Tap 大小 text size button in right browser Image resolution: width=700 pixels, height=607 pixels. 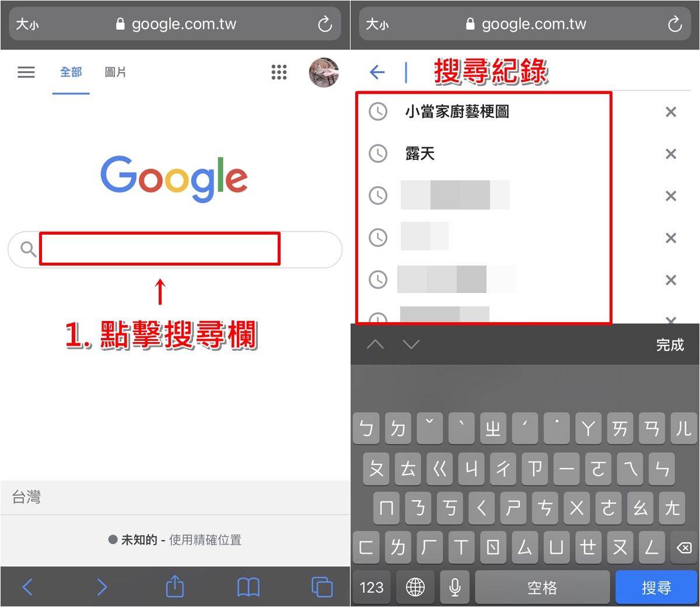coord(377,25)
